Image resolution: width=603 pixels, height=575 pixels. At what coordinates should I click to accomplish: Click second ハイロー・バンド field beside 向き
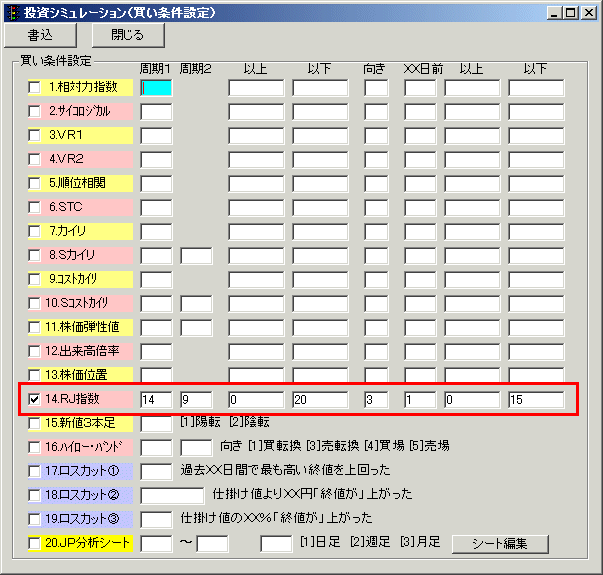(x=196, y=448)
